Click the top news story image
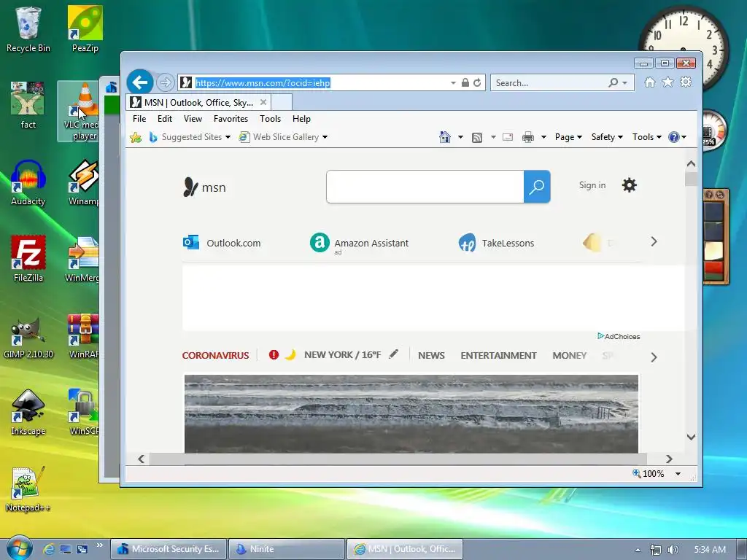 point(411,414)
